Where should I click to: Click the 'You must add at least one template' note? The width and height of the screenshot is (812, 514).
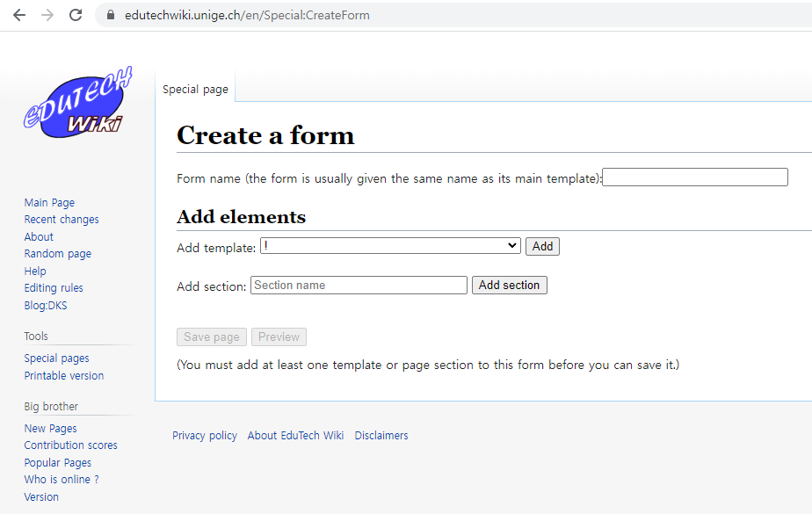pos(428,365)
